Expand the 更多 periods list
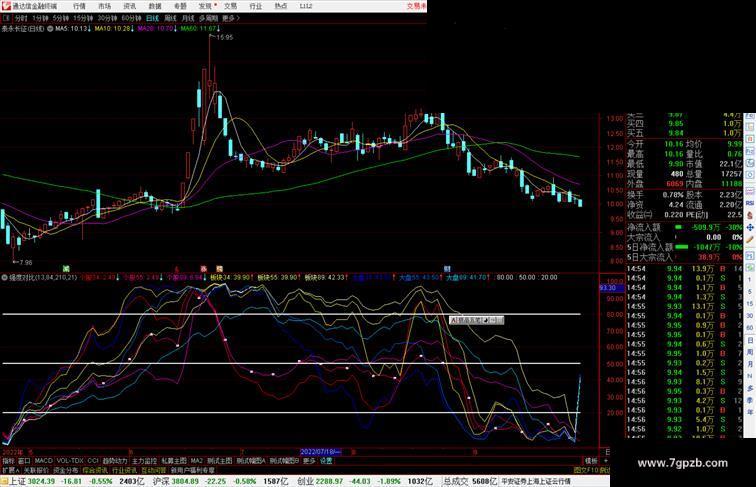 tap(230, 18)
